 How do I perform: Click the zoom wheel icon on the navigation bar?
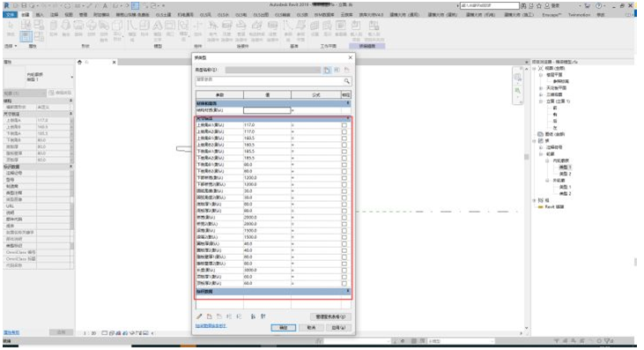(x=517, y=77)
